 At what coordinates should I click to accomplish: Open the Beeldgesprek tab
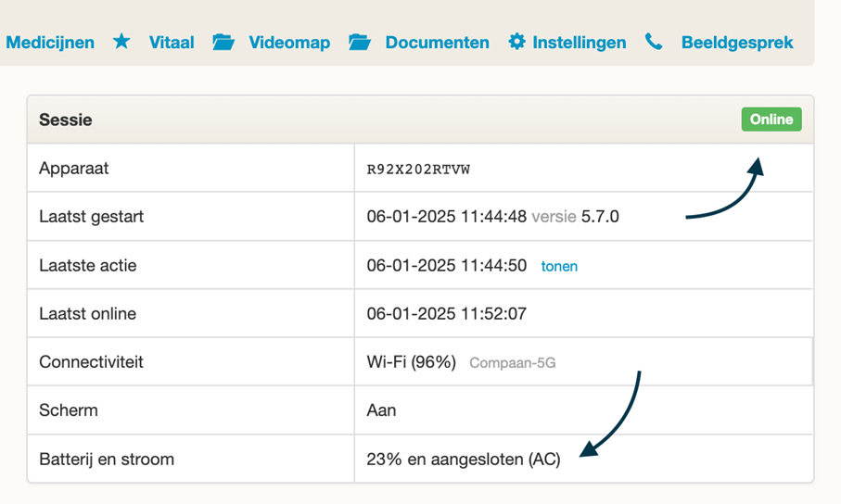[x=737, y=43]
